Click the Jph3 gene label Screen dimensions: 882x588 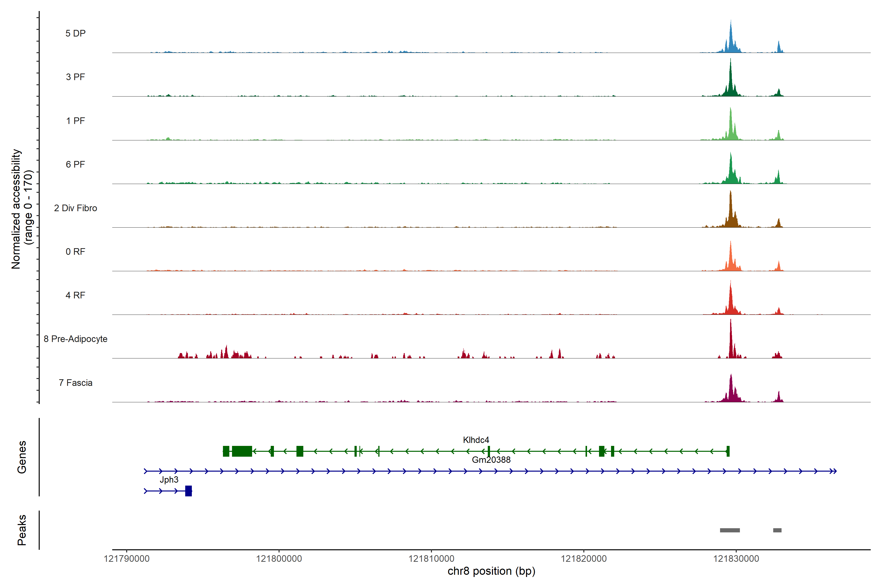(x=169, y=480)
